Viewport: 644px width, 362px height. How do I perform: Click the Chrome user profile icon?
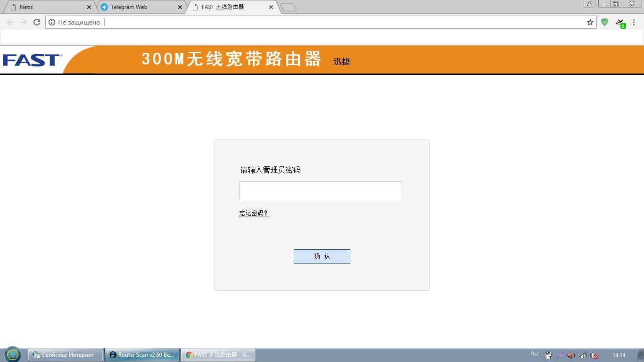pyautogui.click(x=590, y=4)
